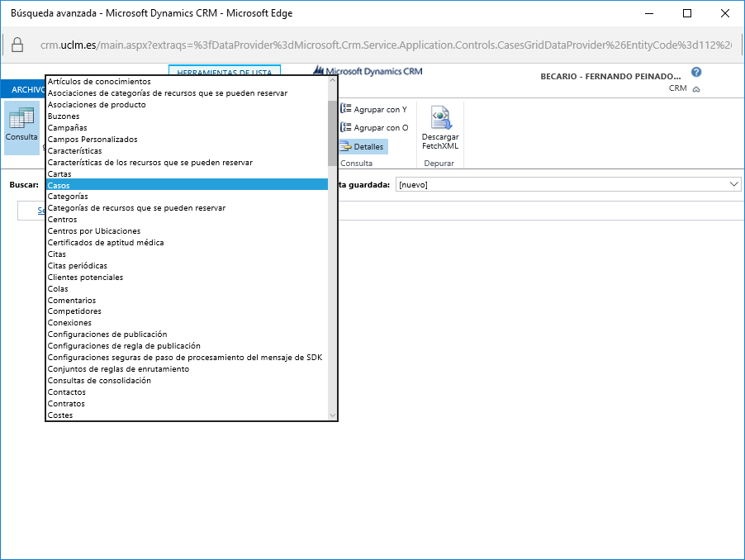Open the saved view dropdown showing [nuevo]
The width and height of the screenshot is (745, 560).
tap(568, 184)
